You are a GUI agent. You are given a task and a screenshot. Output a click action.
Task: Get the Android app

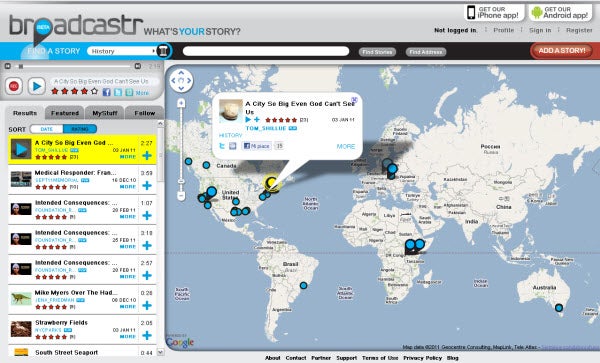(560, 13)
